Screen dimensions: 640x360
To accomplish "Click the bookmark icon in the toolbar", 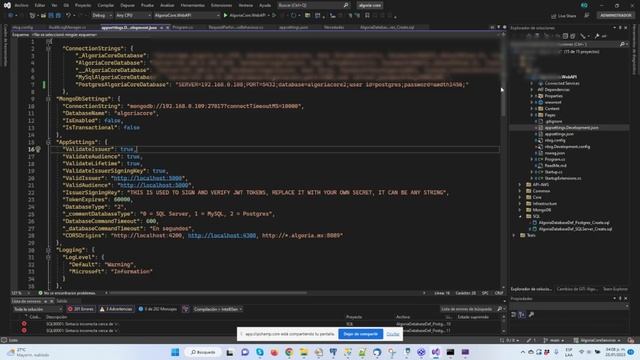I will [x=367, y=16].
